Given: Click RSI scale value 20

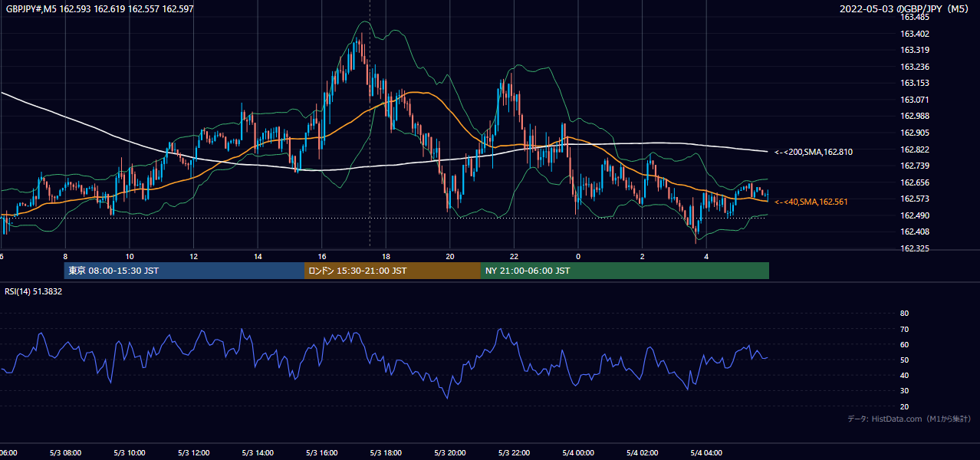Looking at the screenshot, I should 904,407.
